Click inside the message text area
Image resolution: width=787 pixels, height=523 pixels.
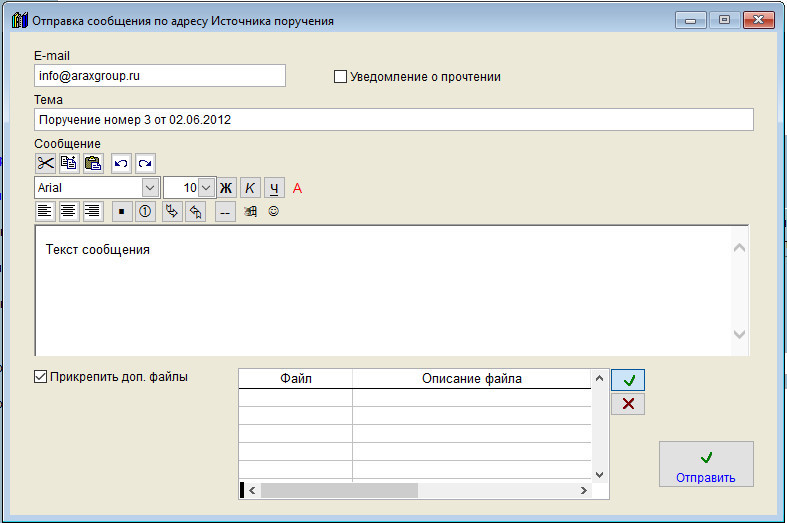click(x=382, y=291)
